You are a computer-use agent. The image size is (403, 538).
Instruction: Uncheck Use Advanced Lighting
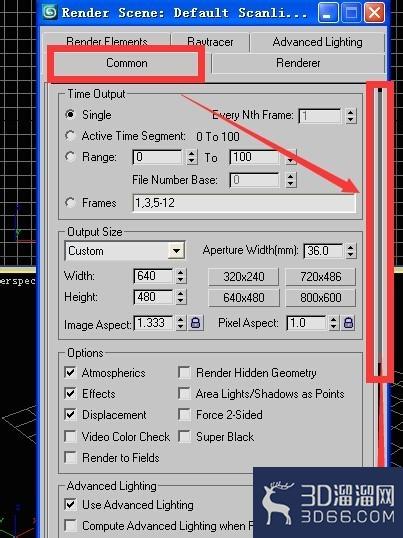70,505
